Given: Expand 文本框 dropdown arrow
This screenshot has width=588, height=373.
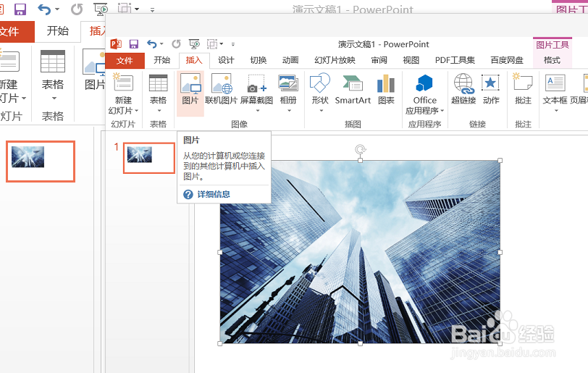Looking at the screenshot, I should 556,110.
